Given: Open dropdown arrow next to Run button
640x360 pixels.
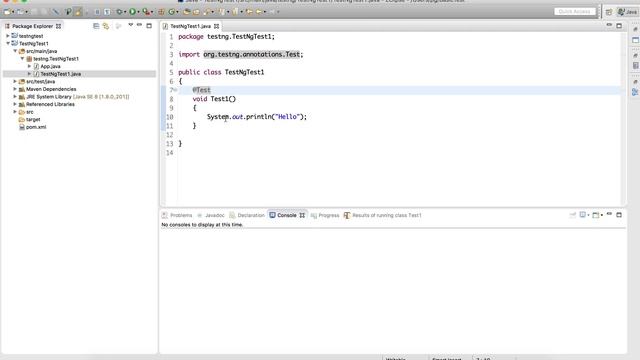Looking at the screenshot, I should [138, 12].
